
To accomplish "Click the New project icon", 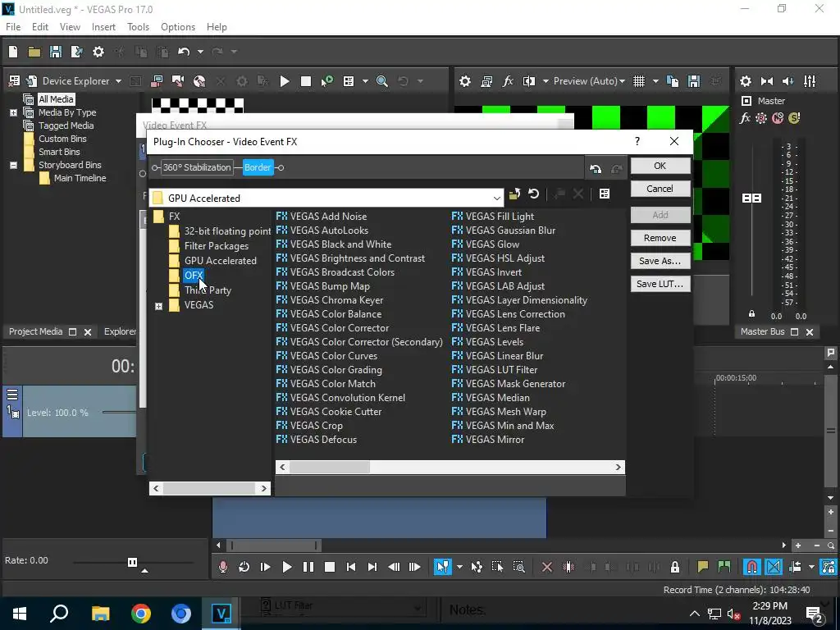I will tap(13, 52).
